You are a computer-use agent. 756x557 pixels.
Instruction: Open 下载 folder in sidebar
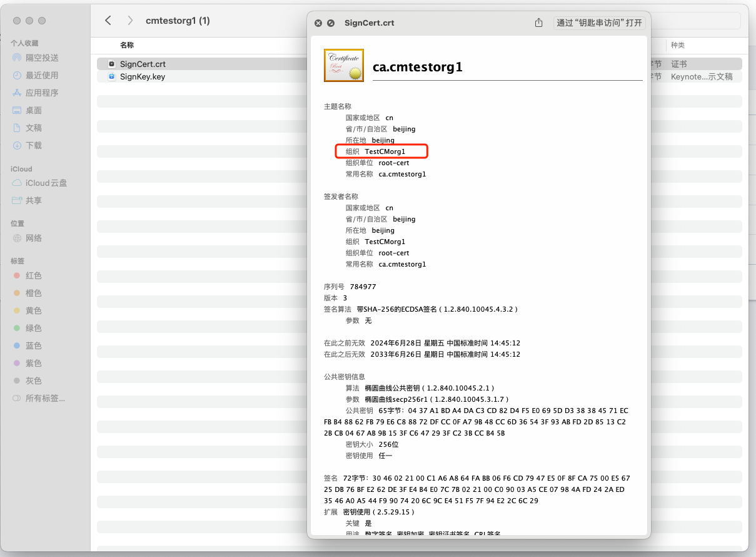coord(34,145)
